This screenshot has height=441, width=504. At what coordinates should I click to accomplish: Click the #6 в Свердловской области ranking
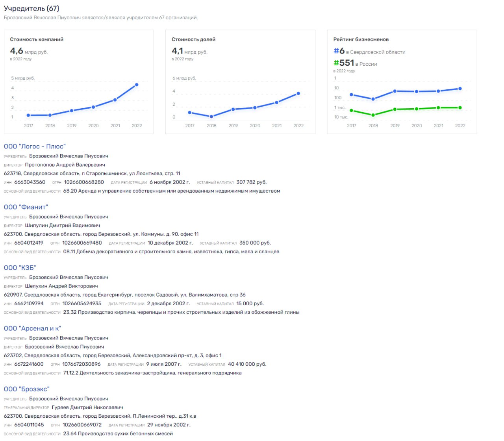(x=369, y=51)
